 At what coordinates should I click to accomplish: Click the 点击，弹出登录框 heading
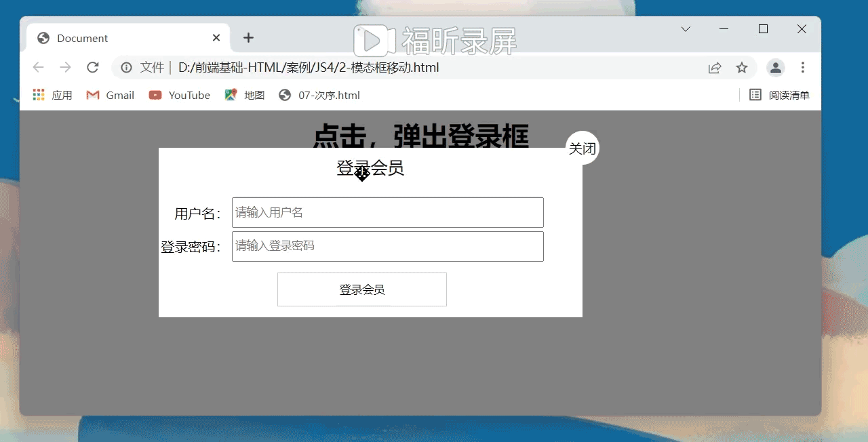pos(420,136)
